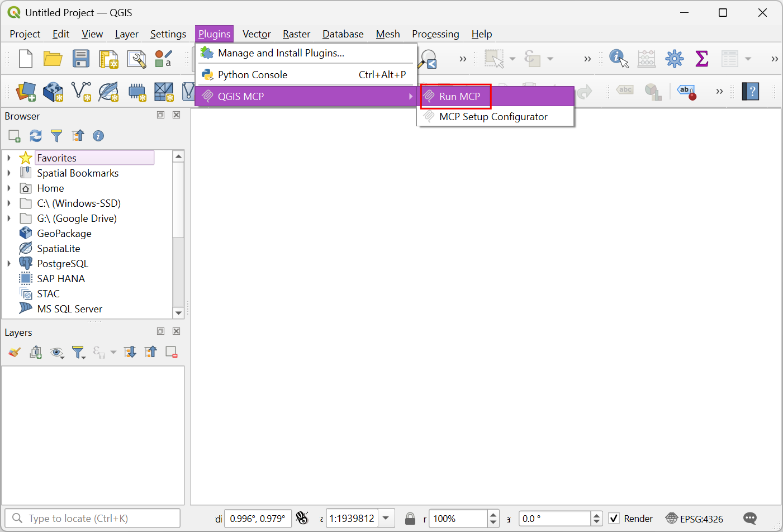Click the locator search field
Viewport: 783px width, 532px height.
pyautogui.click(x=93, y=519)
